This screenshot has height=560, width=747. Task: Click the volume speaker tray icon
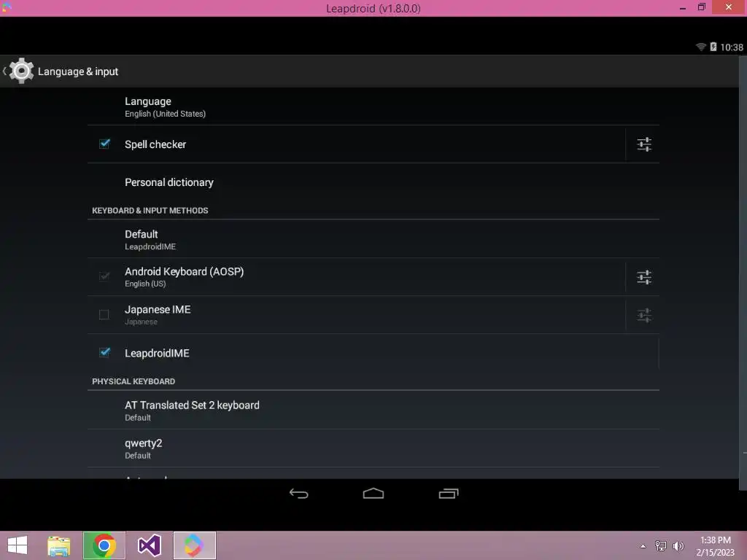point(678,546)
